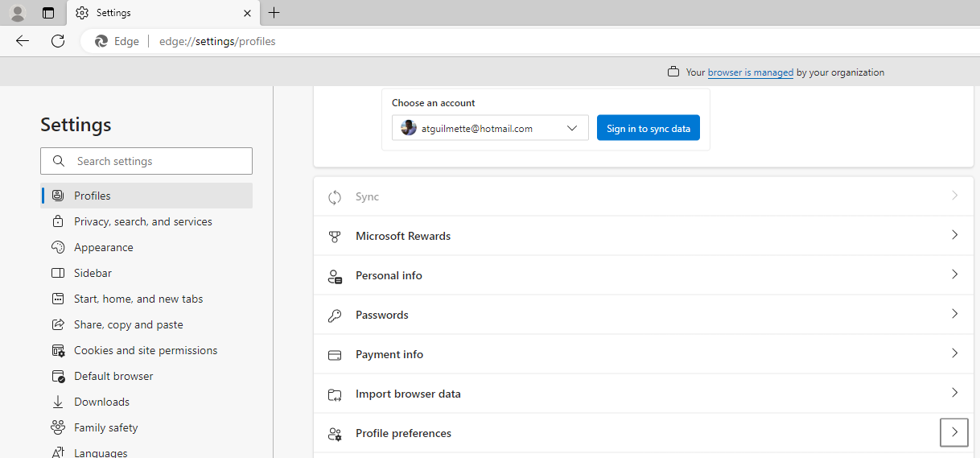
Task: Click the page refresh icon
Action: click(x=58, y=41)
